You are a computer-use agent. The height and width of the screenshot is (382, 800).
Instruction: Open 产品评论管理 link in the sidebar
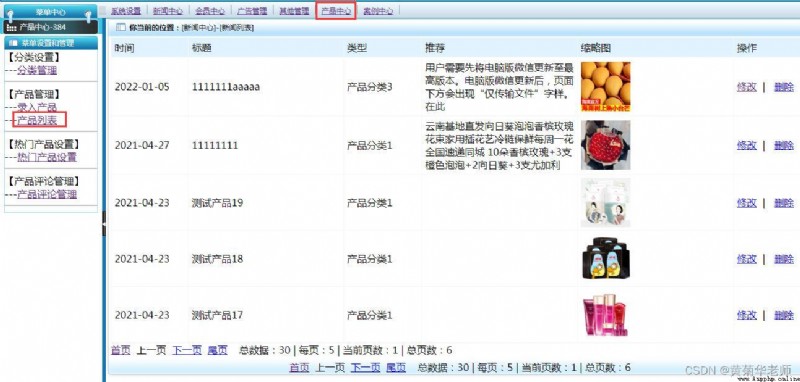[47, 194]
